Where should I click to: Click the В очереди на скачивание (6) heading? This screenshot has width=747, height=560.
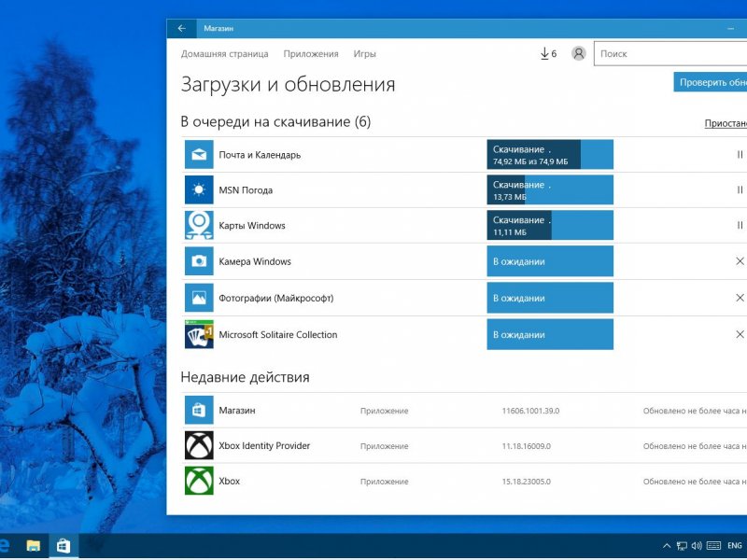(x=275, y=122)
